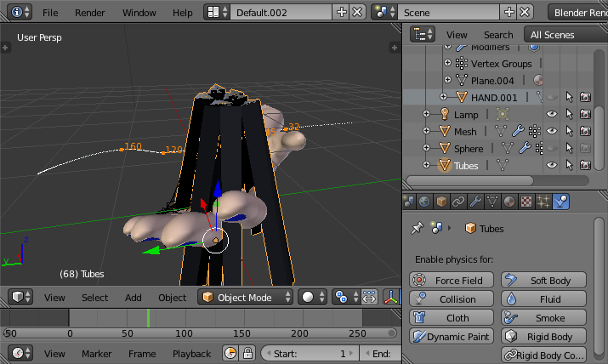Open the 3D View editor type selector
608x364 pixels.
pyautogui.click(x=21, y=298)
